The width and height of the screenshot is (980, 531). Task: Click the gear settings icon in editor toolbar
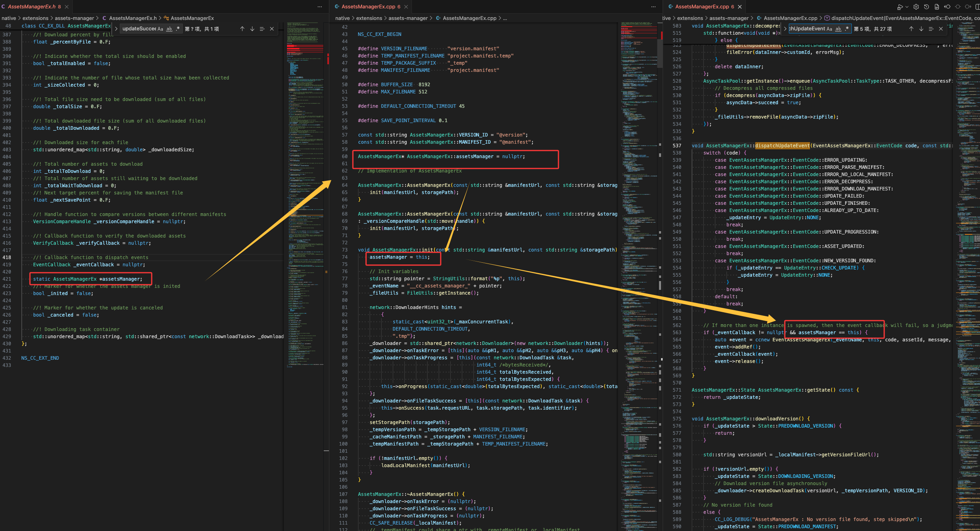click(x=916, y=7)
